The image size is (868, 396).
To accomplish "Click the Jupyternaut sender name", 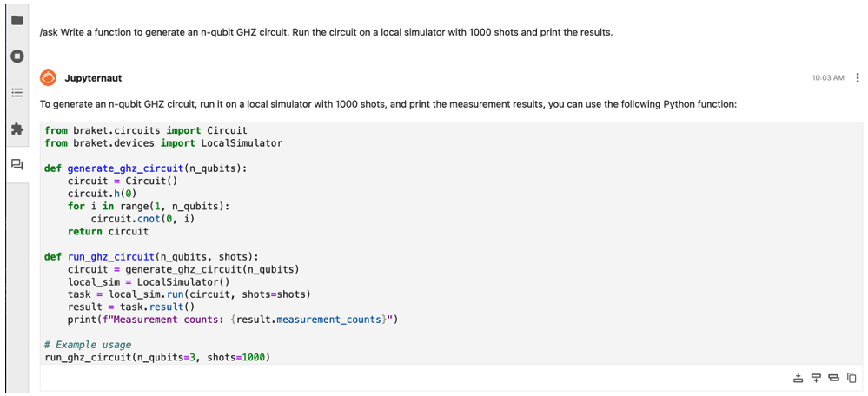I will tap(93, 78).
